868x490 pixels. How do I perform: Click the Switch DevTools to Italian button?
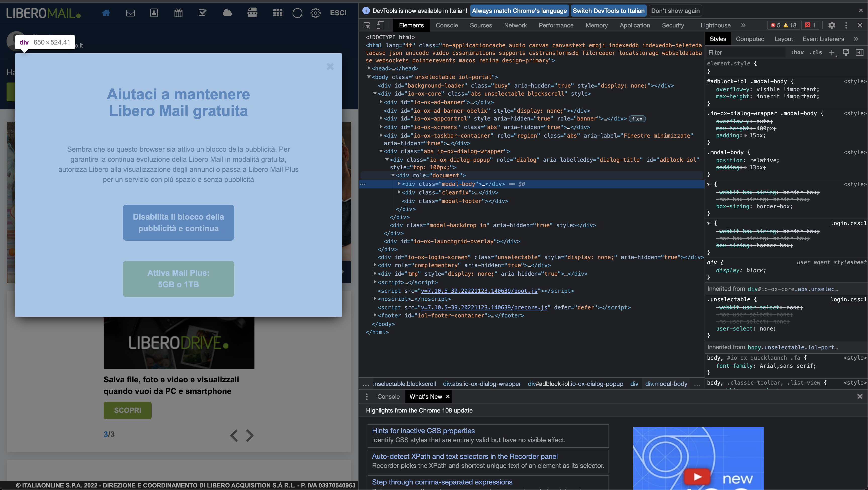(609, 11)
